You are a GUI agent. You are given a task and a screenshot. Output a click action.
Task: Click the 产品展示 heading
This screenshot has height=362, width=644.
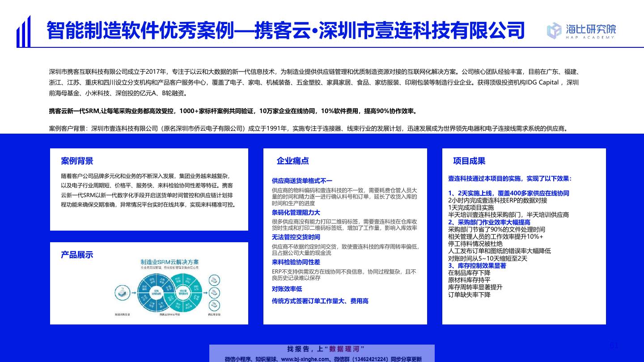point(77,255)
